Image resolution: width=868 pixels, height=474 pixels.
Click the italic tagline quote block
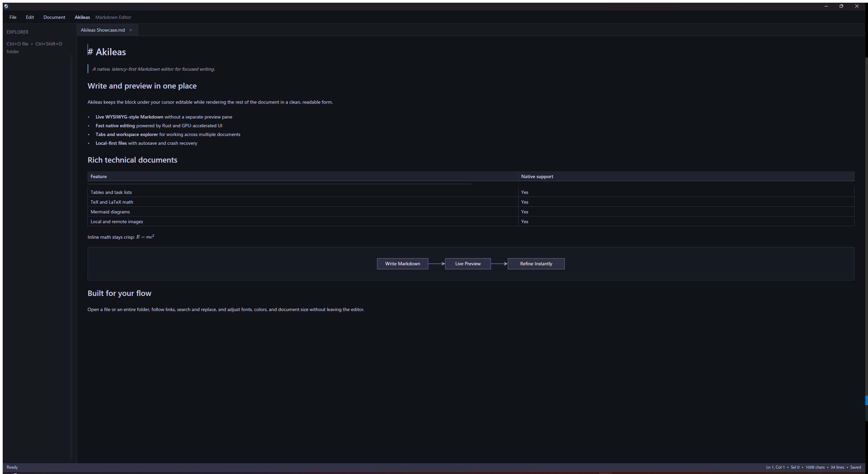tap(154, 69)
